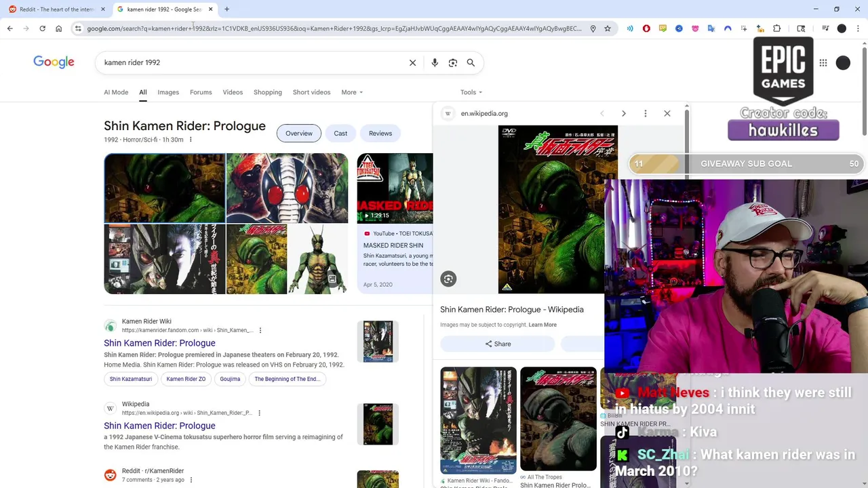868x488 pixels.
Task: Submit search with the magnifying glass icon
Action: pyautogui.click(x=471, y=62)
